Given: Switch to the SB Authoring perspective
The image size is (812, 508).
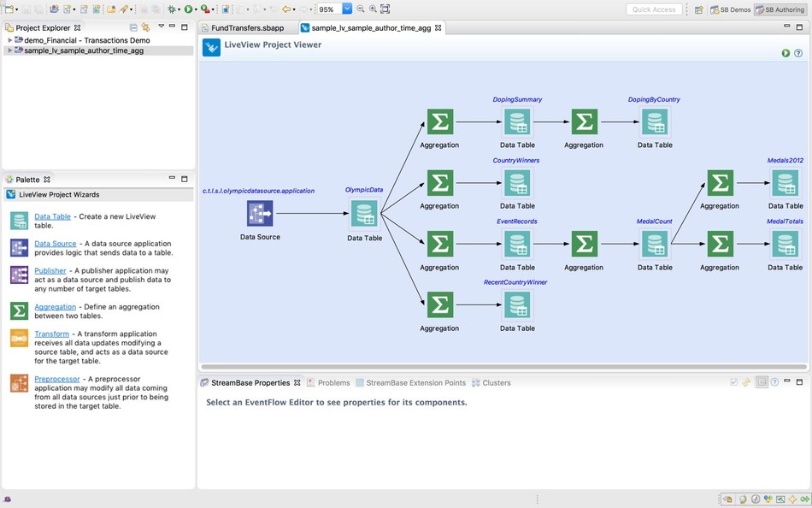Looking at the screenshot, I should point(786,9).
